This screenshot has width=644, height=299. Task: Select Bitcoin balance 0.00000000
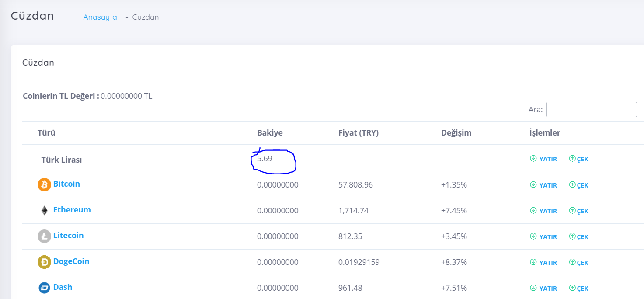pos(278,185)
